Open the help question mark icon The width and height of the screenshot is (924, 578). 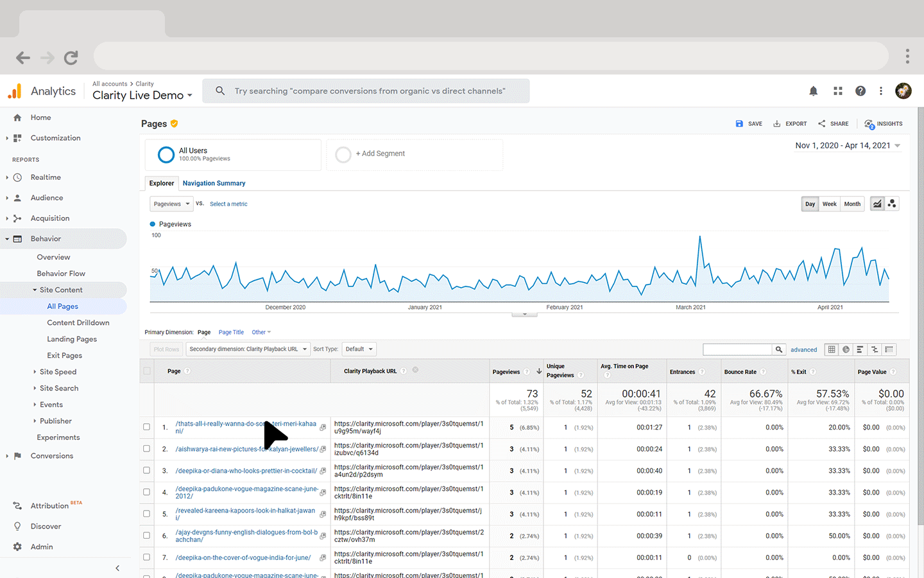click(860, 91)
